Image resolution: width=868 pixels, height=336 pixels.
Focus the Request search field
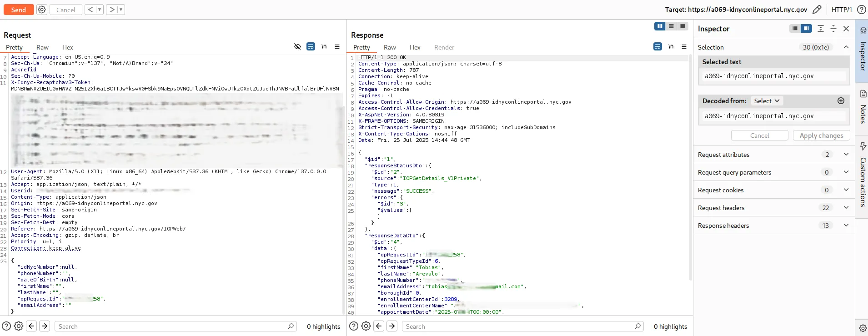(176, 326)
